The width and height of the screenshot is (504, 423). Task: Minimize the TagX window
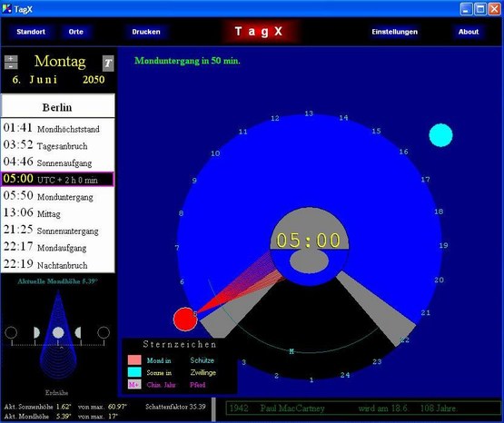tap(466, 9)
